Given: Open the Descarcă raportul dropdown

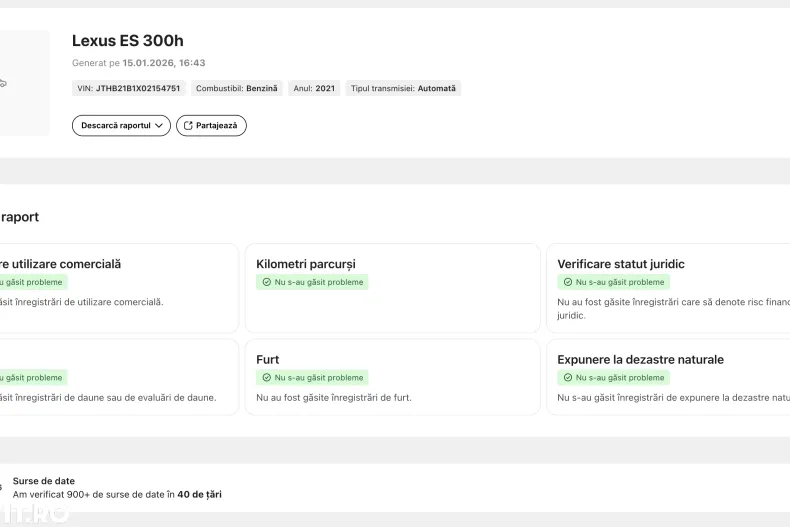Looking at the screenshot, I should pyautogui.click(x=121, y=126).
